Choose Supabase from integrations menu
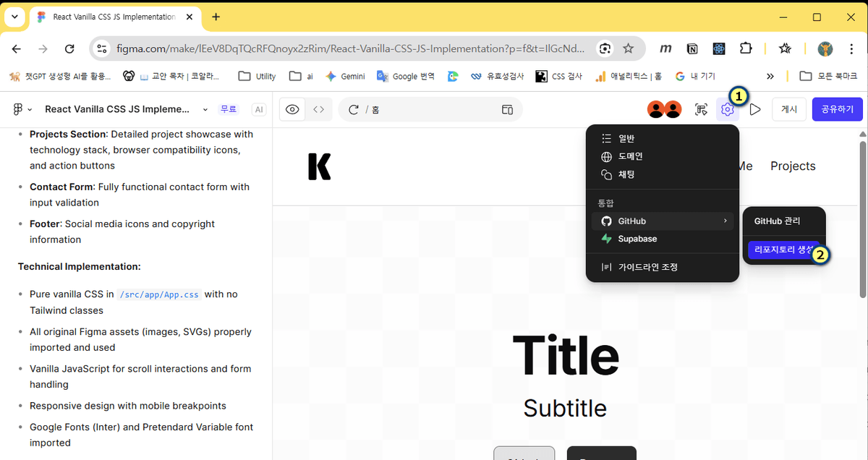The width and height of the screenshot is (868, 460). tap(637, 239)
